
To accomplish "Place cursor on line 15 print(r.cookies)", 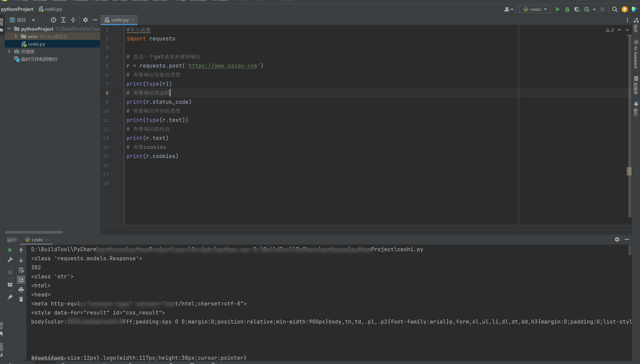I will pyautogui.click(x=152, y=156).
